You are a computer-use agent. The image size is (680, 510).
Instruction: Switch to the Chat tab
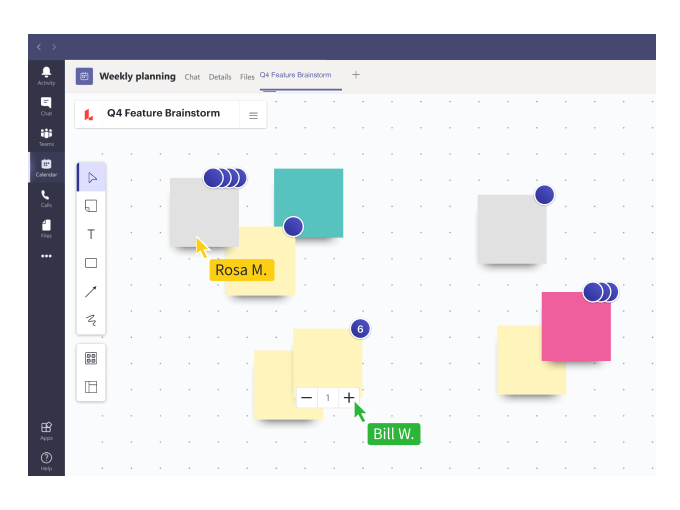tap(192, 77)
